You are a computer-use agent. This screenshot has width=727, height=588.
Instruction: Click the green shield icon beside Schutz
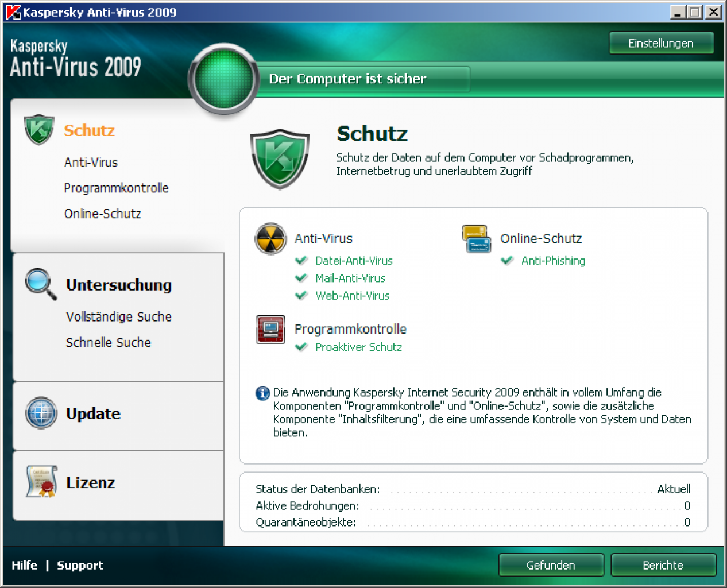39,129
